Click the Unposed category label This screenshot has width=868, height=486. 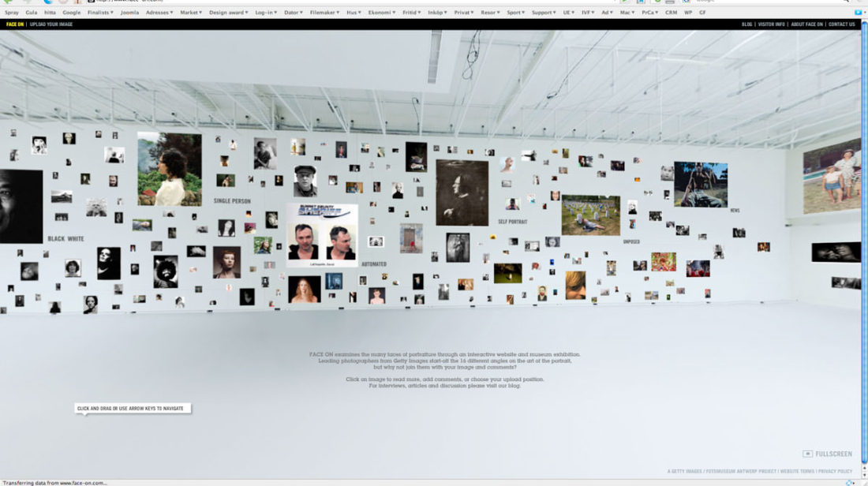(x=631, y=242)
